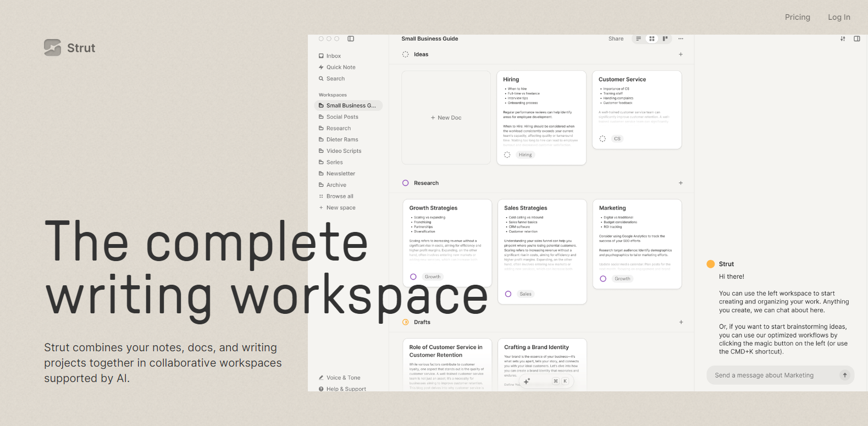Screen dimensions: 868x426
Task: Click the magic sparkle button in bottom bar
Action: point(527,381)
